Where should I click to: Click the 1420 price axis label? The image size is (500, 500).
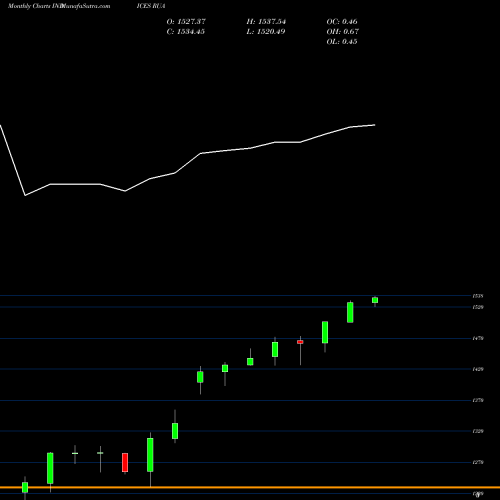click(x=478, y=369)
